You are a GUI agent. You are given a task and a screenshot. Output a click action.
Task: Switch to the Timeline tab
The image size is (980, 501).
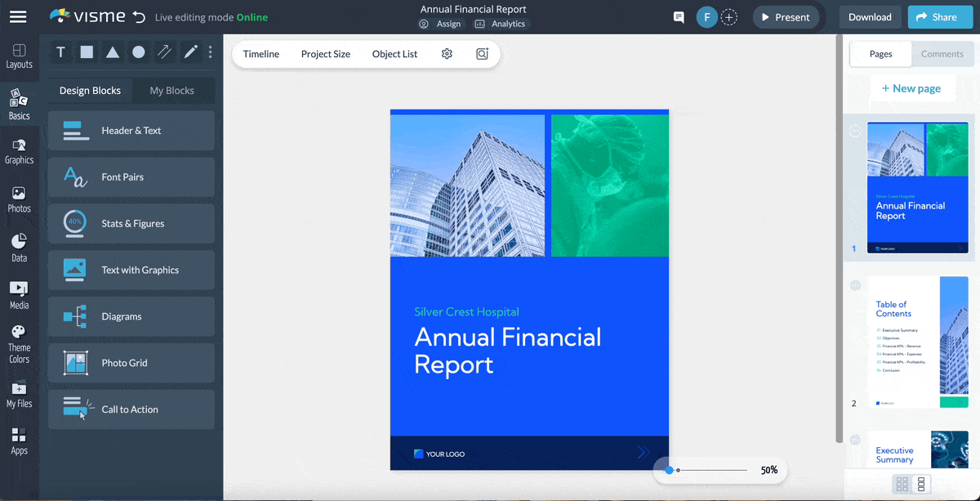pyautogui.click(x=261, y=53)
